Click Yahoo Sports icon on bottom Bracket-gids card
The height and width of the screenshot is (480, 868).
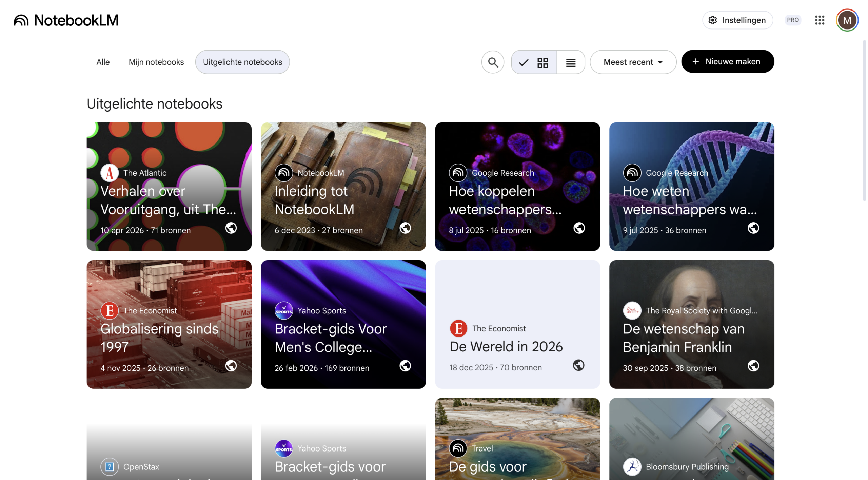pyautogui.click(x=284, y=448)
